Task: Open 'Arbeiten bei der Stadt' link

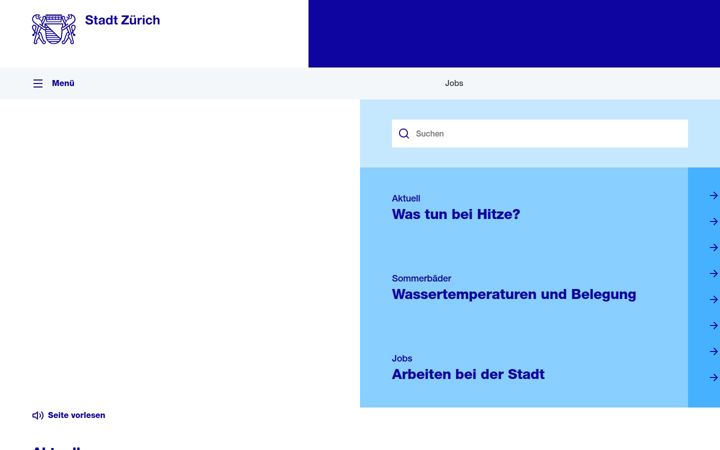Action: tap(468, 374)
